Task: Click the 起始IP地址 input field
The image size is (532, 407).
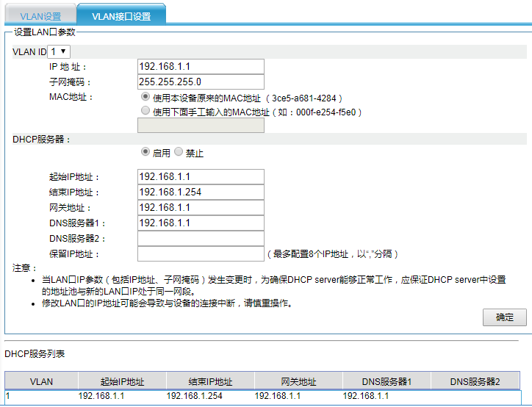Action: click(x=201, y=177)
